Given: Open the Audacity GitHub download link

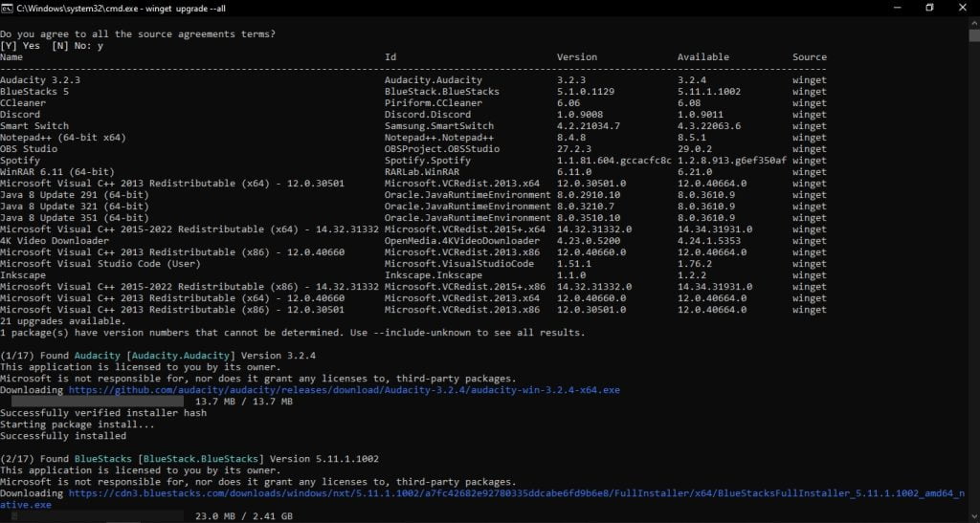Looking at the screenshot, I should tap(345, 390).
